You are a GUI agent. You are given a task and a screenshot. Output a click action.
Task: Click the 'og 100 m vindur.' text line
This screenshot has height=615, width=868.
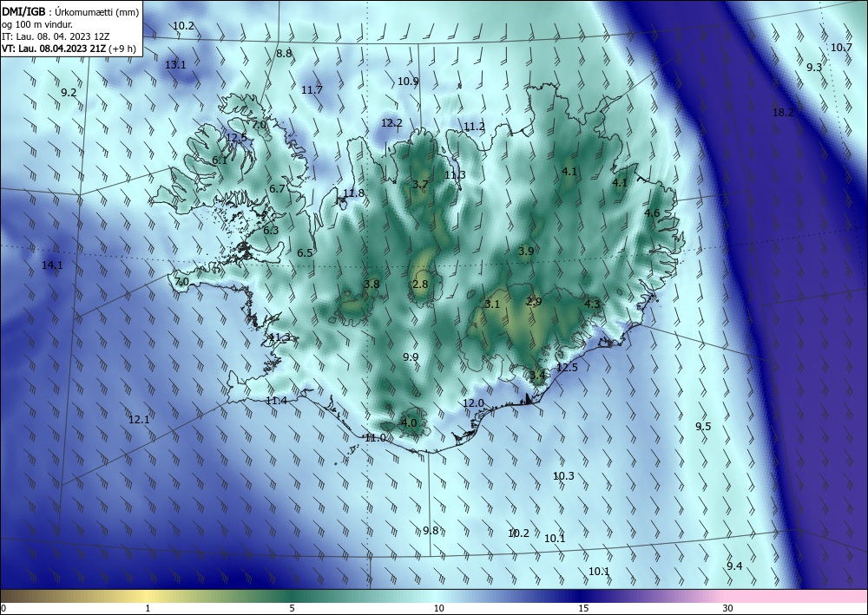37,24
